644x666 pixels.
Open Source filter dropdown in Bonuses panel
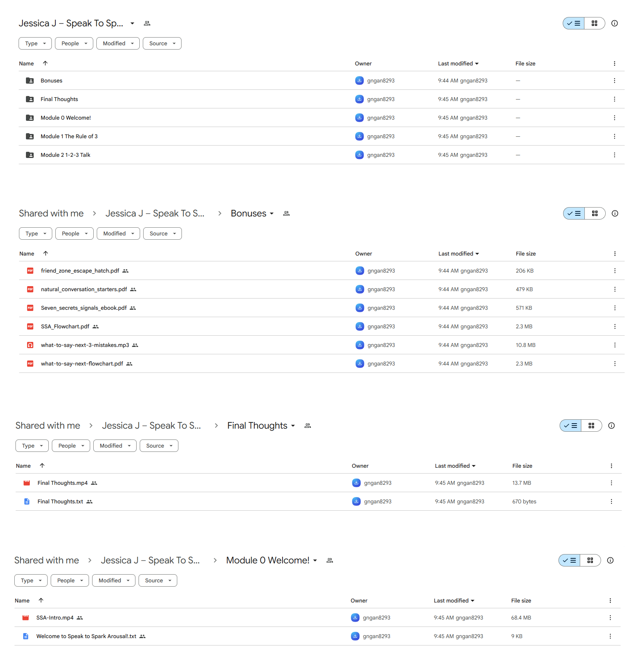163,233
